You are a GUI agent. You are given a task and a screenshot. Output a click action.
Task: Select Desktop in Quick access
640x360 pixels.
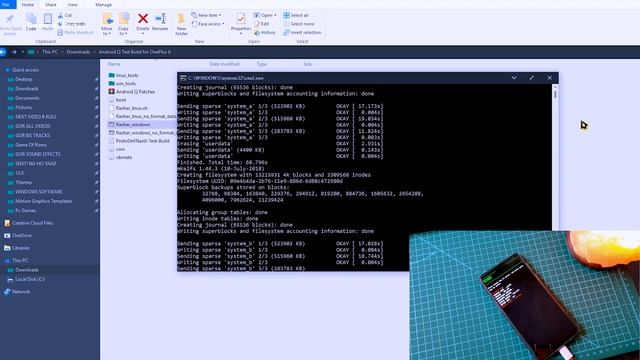point(24,79)
